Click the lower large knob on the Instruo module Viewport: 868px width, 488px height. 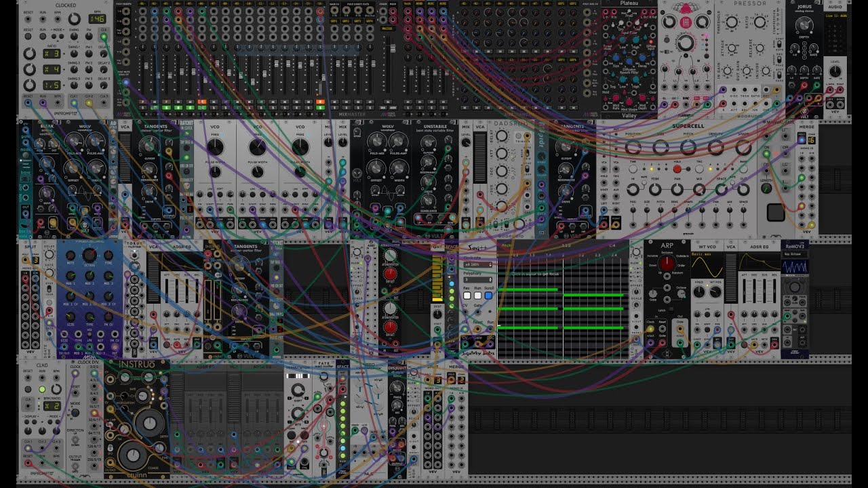coord(134,456)
